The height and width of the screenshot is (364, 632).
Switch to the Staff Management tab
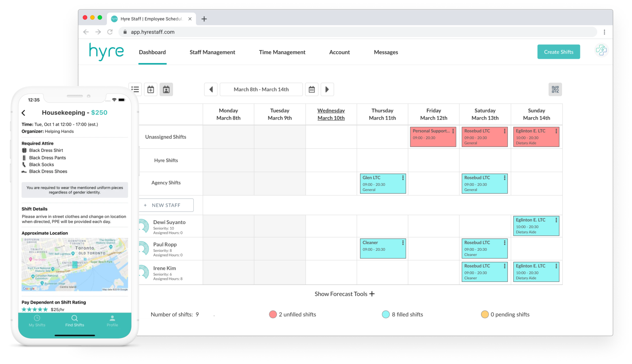(212, 52)
